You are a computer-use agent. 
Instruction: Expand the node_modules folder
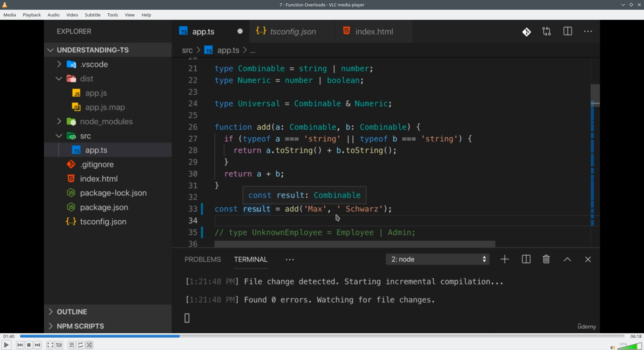(59, 121)
